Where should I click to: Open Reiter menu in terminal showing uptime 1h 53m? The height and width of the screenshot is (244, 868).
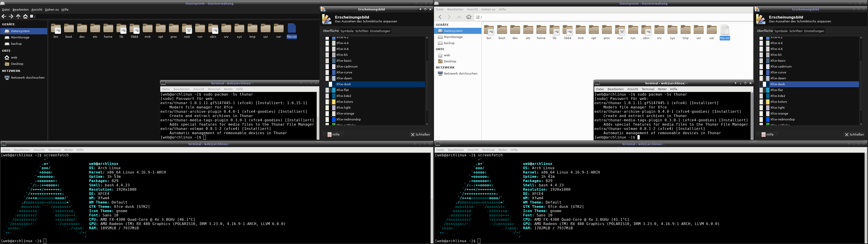[69, 150]
